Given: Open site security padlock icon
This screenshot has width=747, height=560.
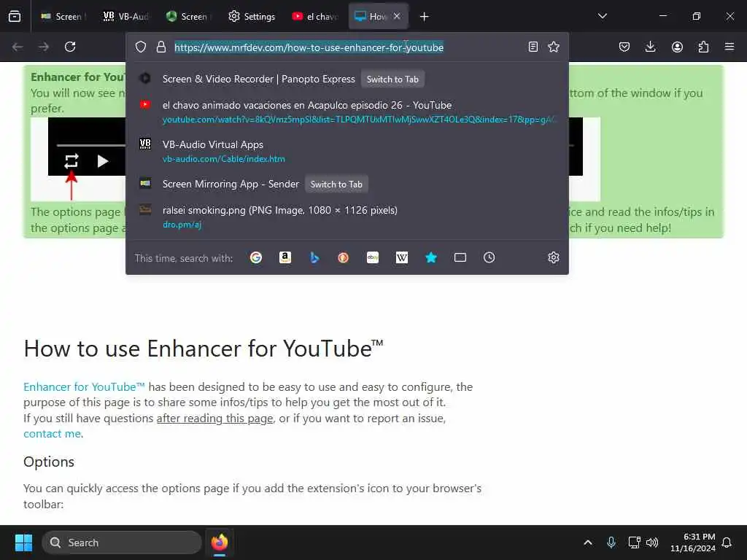Looking at the screenshot, I should [x=161, y=47].
